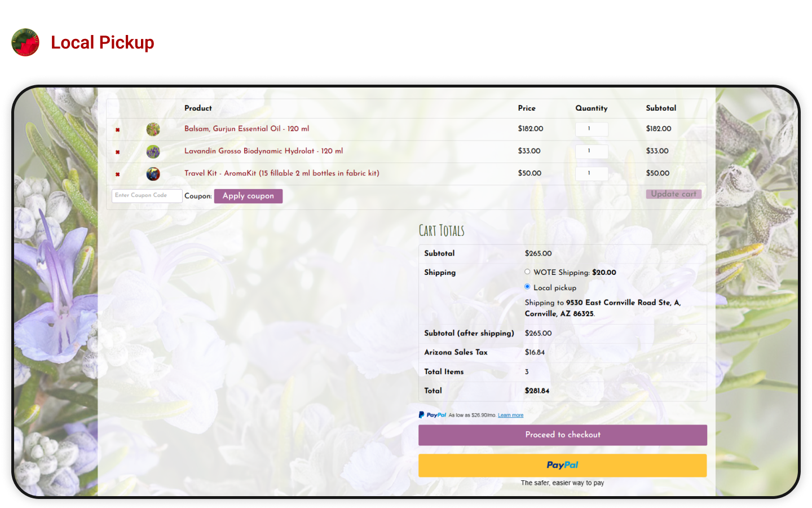The image size is (812, 508).
Task: Focus the Enter Coupon Code field
Action: click(x=147, y=196)
